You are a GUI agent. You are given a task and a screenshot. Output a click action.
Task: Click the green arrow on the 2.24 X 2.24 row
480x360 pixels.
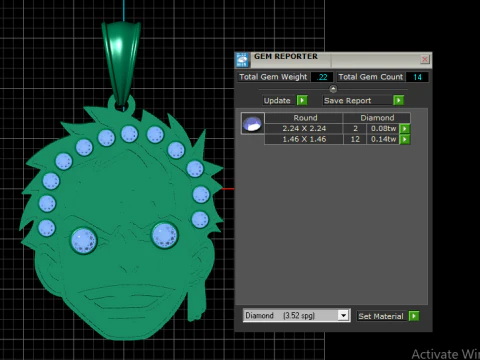tap(405, 128)
